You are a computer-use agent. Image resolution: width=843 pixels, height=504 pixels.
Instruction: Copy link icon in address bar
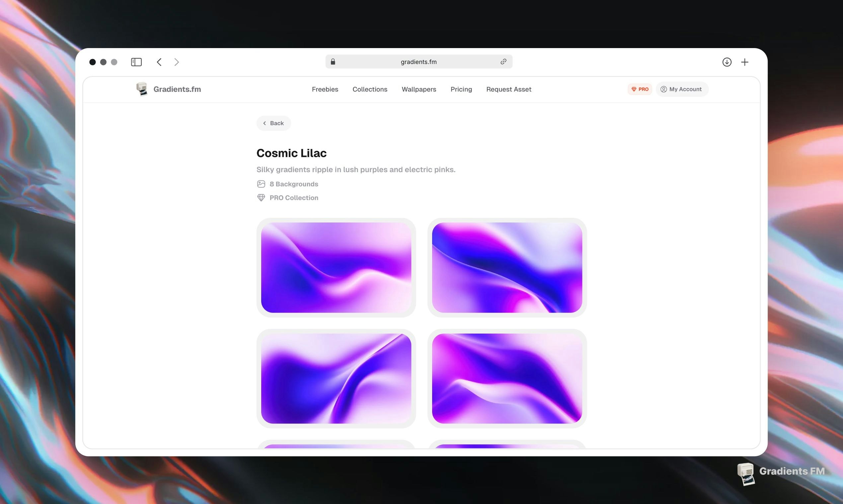pyautogui.click(x=503, y=61)
